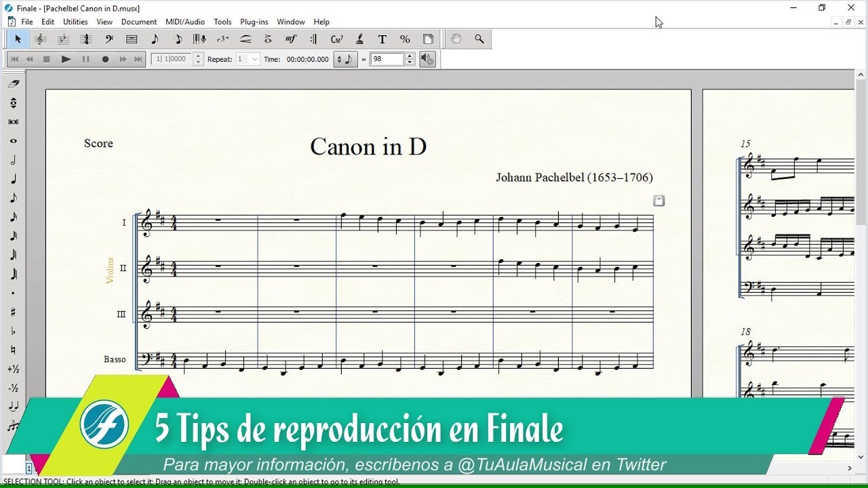Select the Key Signature tool
Image resolution: width=868 pixels, height=488 pixels.
point(64,39)
